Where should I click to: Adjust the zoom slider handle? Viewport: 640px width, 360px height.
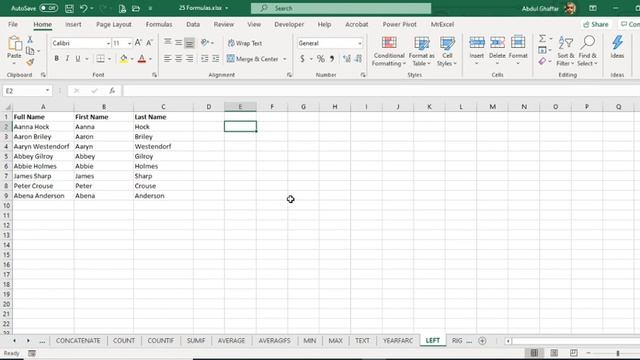click(618, 353)
